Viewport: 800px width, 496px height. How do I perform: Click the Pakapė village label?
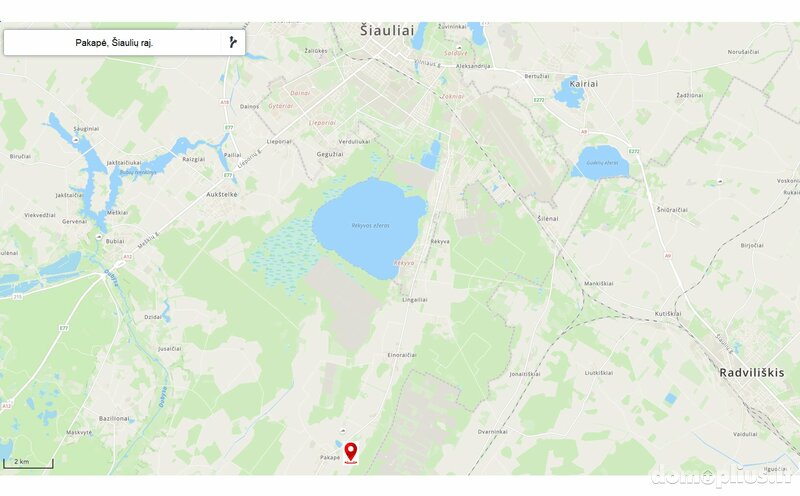pyautogui.click(x=330, y=457)
